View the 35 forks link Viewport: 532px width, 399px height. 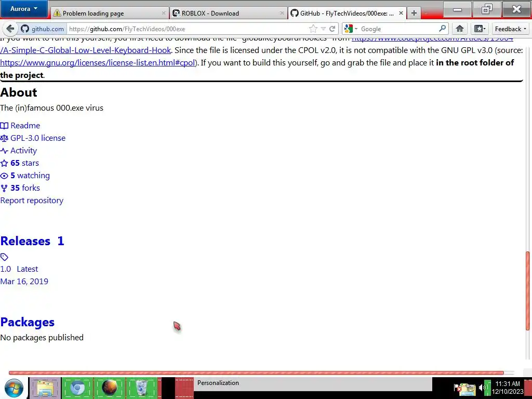[25, 188]
